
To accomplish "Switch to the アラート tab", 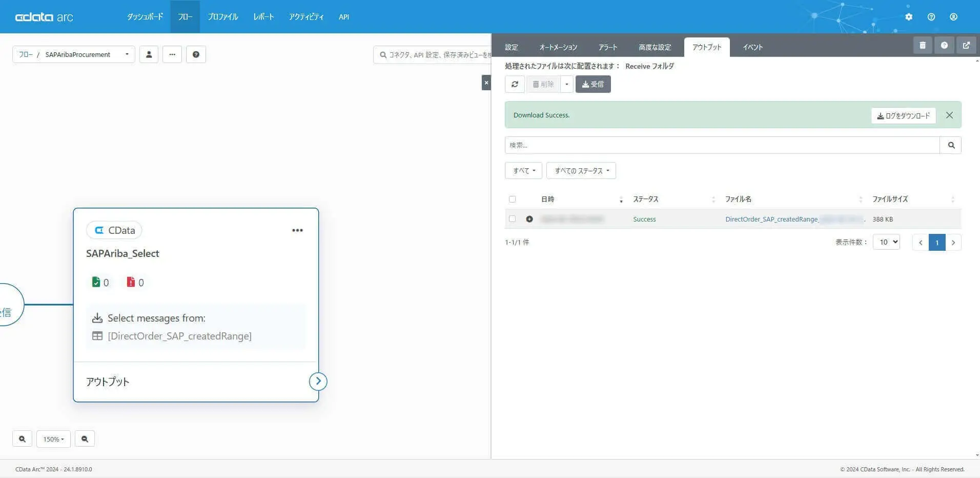I will click(x=608, y=47).
